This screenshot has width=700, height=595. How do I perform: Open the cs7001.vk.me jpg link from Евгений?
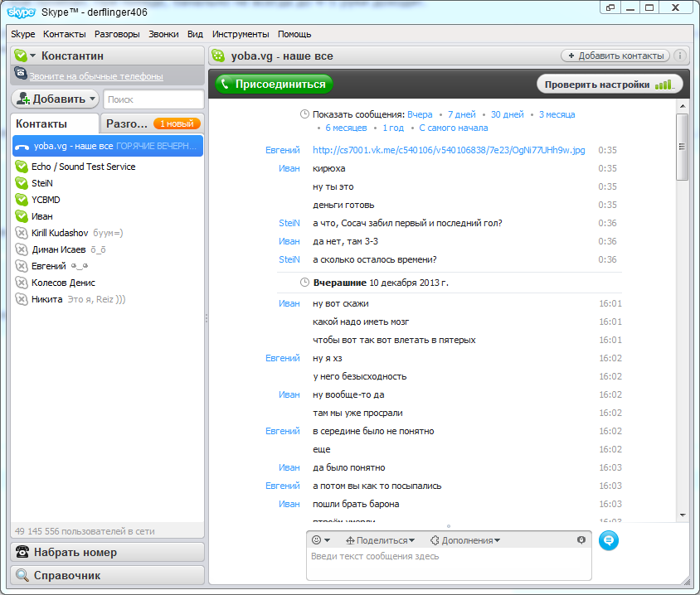click(x=449, y=150)
